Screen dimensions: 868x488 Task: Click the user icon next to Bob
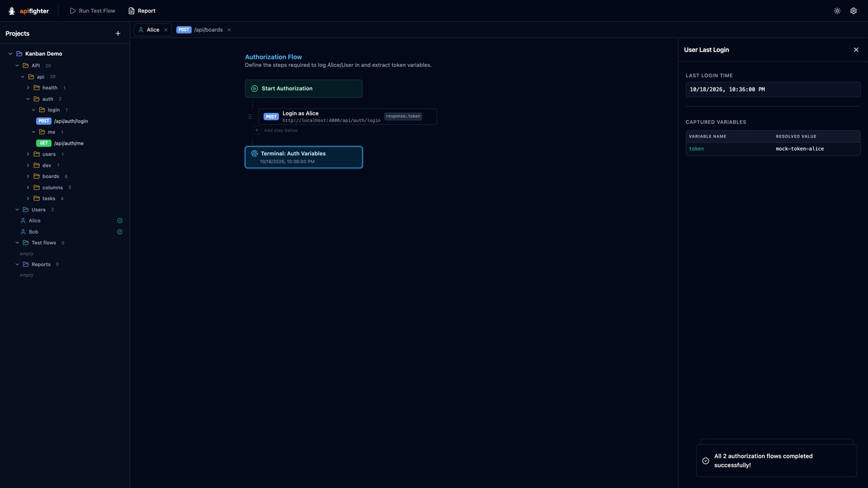pos(23,232)
